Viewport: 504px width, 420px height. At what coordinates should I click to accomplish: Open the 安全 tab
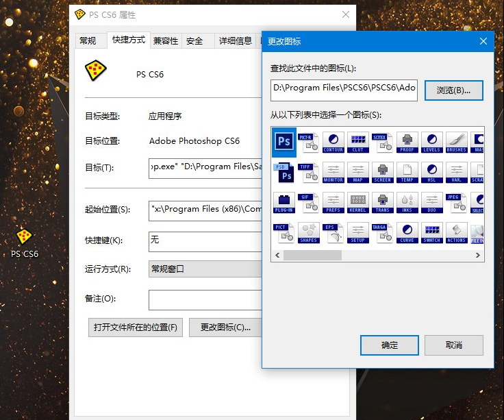click(x=198, y=41)
